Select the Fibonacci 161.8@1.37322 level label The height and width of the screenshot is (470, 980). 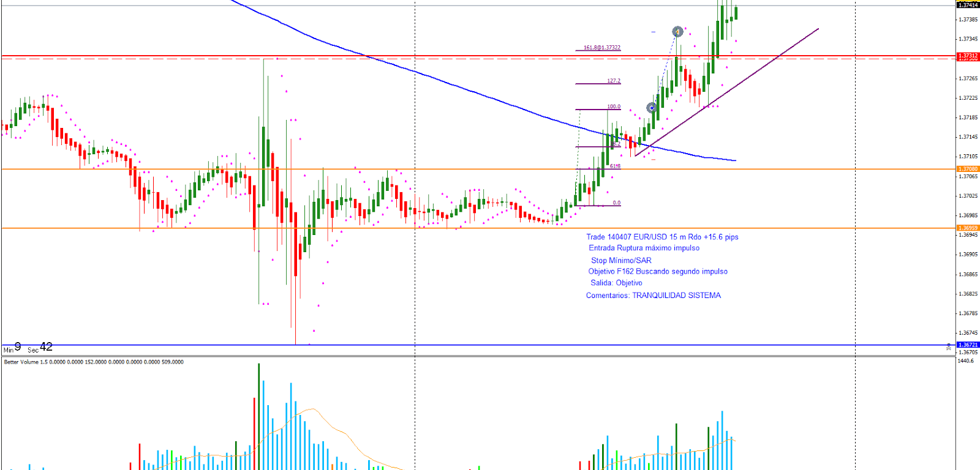[601, 47]
